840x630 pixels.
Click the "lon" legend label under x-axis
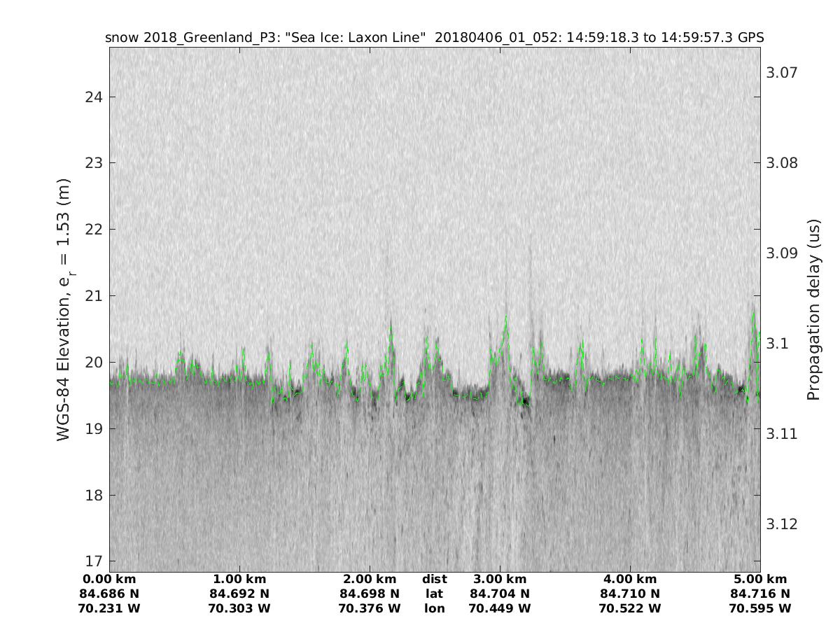point(434,608)
